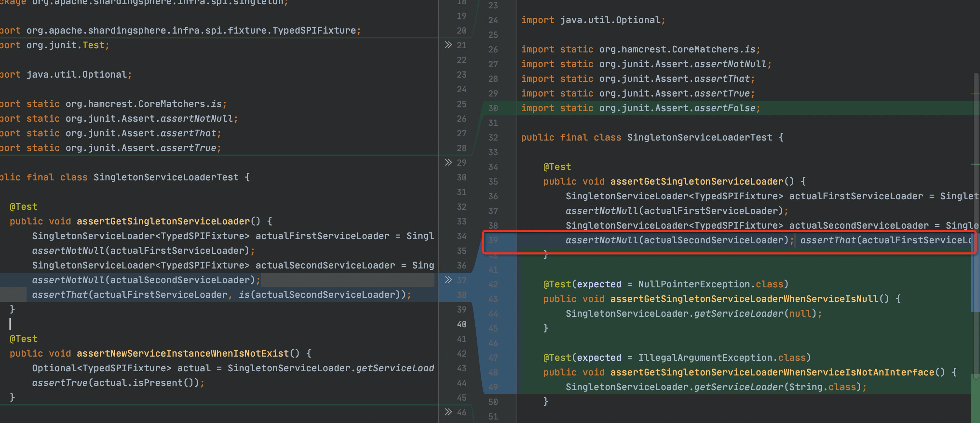Accept the modified chunk arrow at left line 37
The height and width of the screenshot is (423, 980).
pos(448,280)
